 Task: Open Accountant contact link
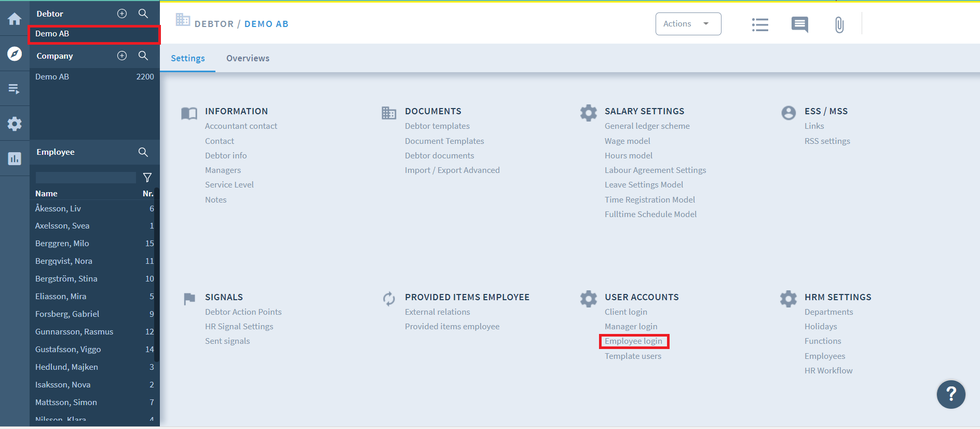coord(241,126)
